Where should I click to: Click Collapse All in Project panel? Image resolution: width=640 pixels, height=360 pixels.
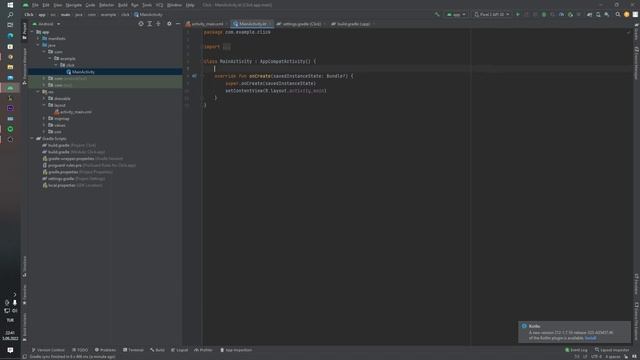pyautogui.click(x=158, y=24)
